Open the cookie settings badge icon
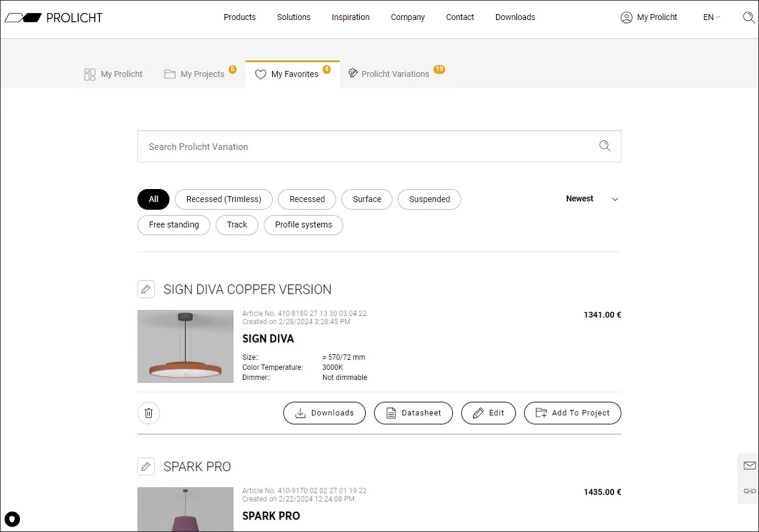The height and width of the screenshot is (532, 759). point(12,519)
